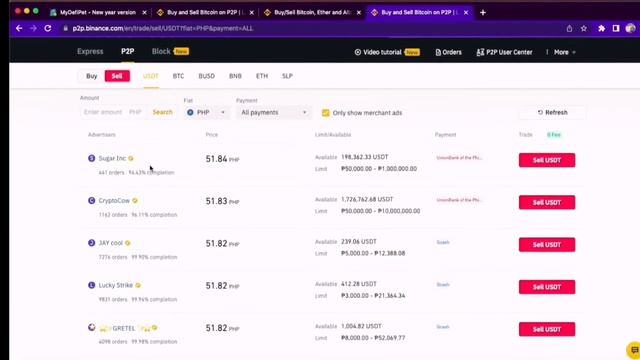This screenshot has height=360, width=640.
Task: Click the Search amount button
Action: click(x=162, y=112)
